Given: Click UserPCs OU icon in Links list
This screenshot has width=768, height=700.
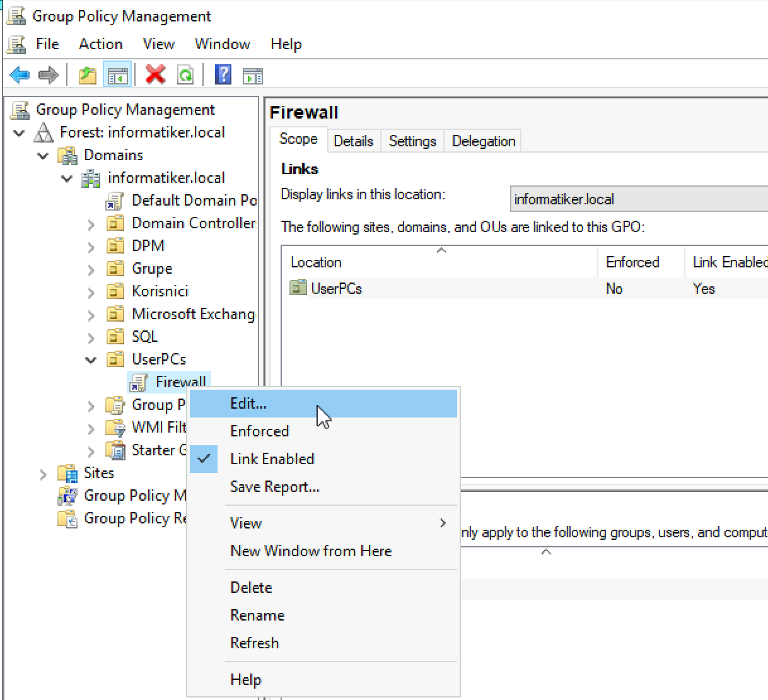Looking at the screenshot, I should pos(298,288).
